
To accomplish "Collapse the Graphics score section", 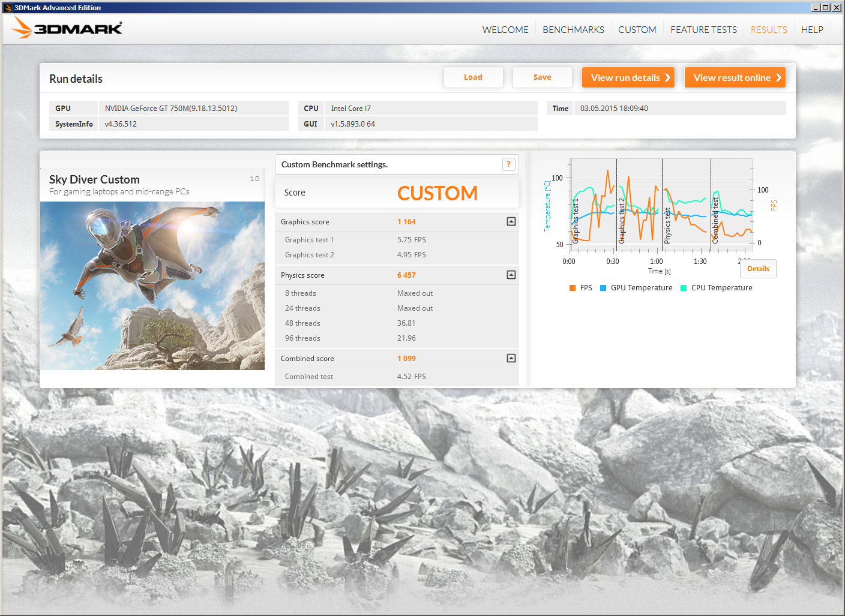I will 511,222.
